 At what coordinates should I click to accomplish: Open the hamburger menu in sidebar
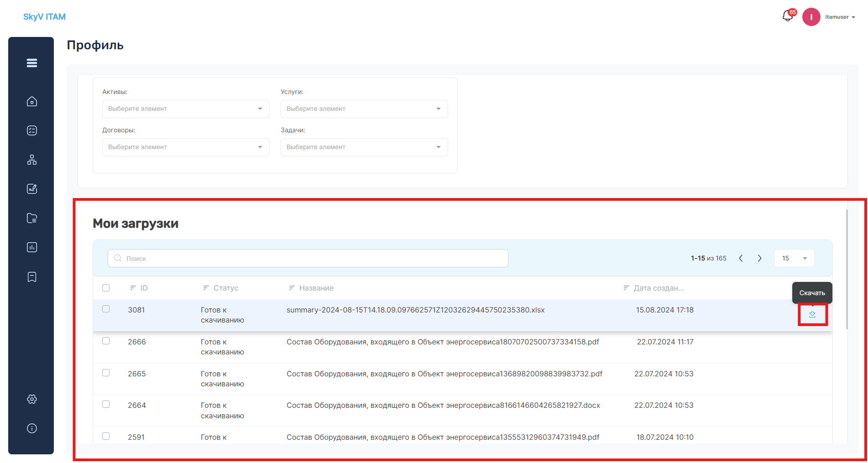[32, 63]
